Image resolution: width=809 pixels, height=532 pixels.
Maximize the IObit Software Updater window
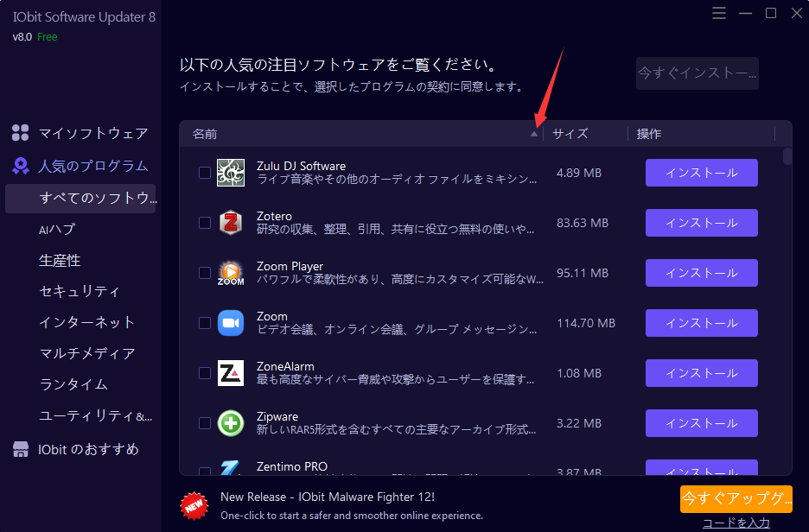pos(771,13)
